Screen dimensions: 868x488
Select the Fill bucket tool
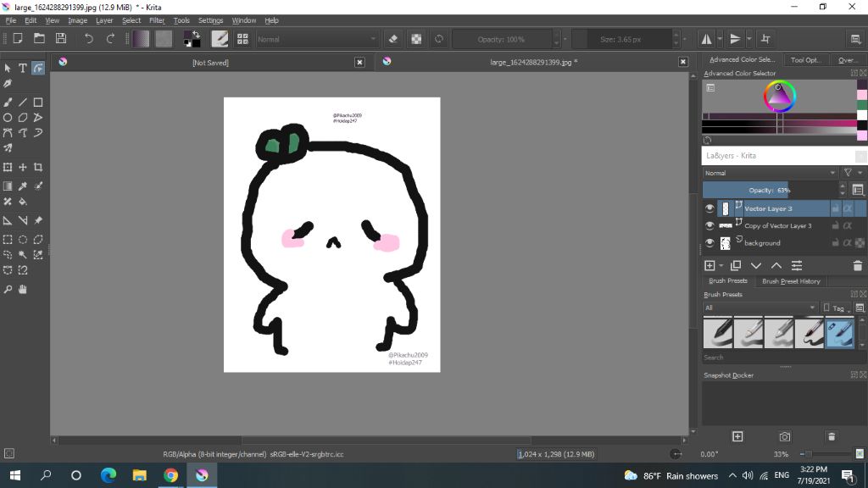(x=23, y=202)
